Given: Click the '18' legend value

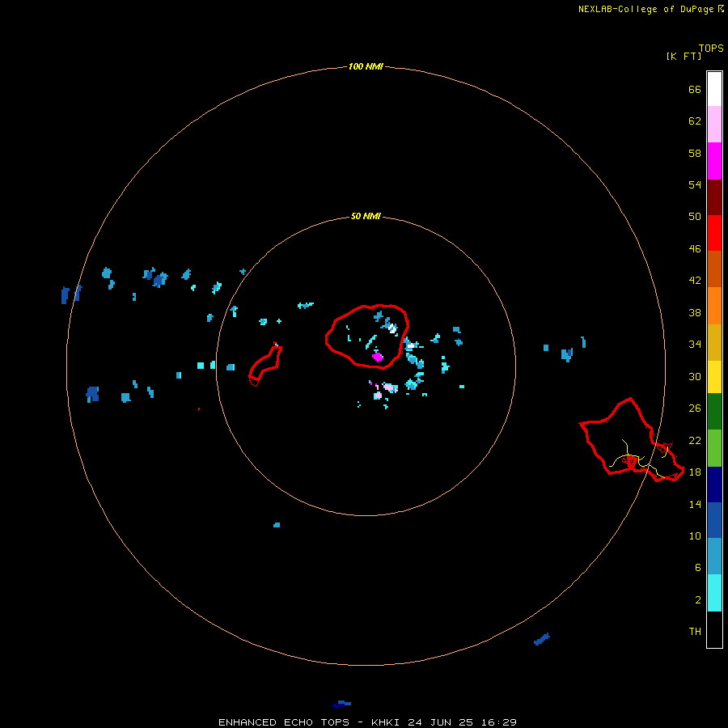Looking at the screenshot, I should (695, 472).
